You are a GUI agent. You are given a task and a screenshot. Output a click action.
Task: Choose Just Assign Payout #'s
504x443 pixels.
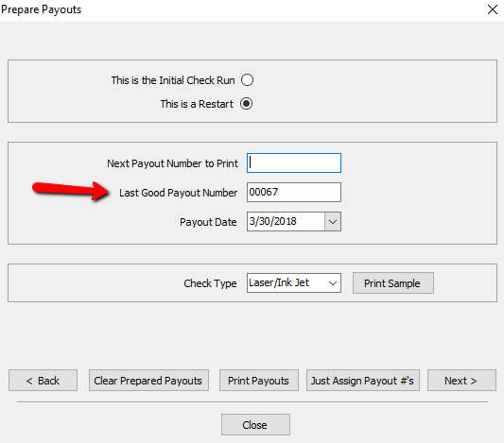[363, 381]
